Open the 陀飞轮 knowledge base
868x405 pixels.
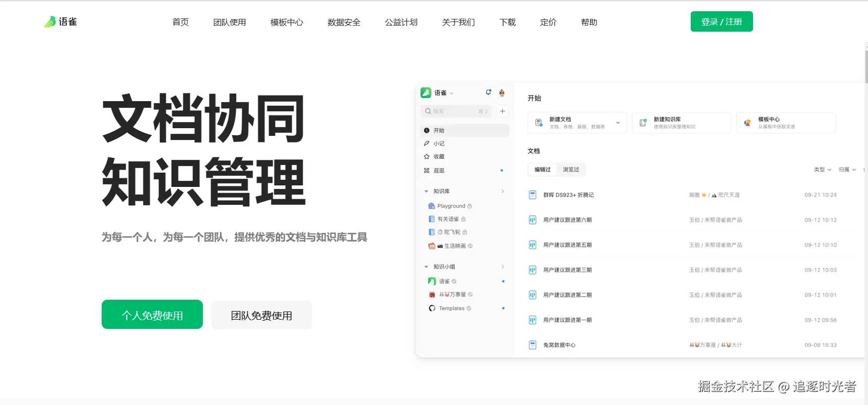[x=448, y=232]
